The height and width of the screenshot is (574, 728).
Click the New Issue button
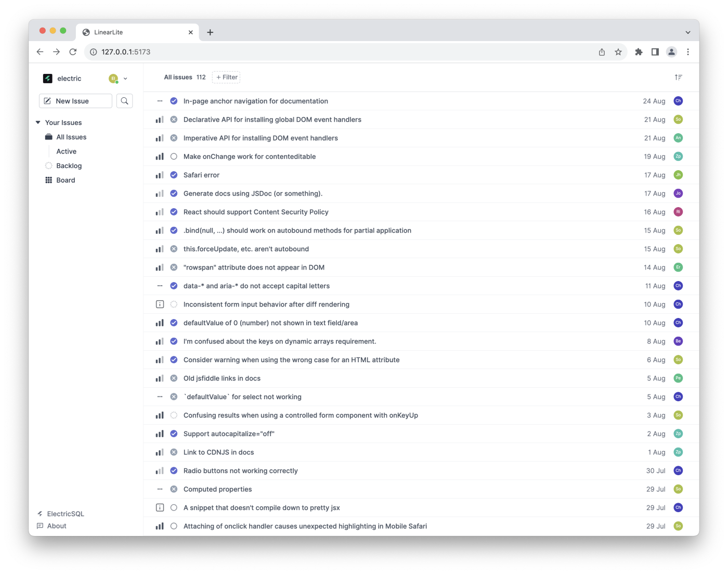(75, 101)
